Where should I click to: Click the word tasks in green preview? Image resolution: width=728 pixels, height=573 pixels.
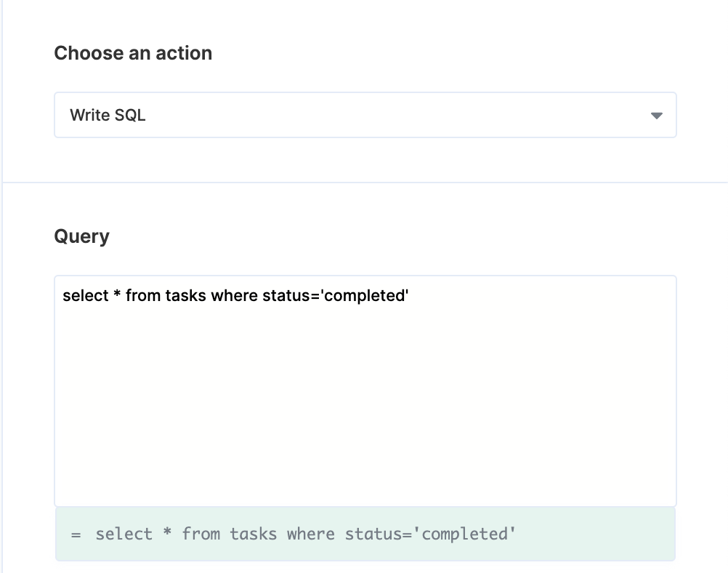pos(253,534)
